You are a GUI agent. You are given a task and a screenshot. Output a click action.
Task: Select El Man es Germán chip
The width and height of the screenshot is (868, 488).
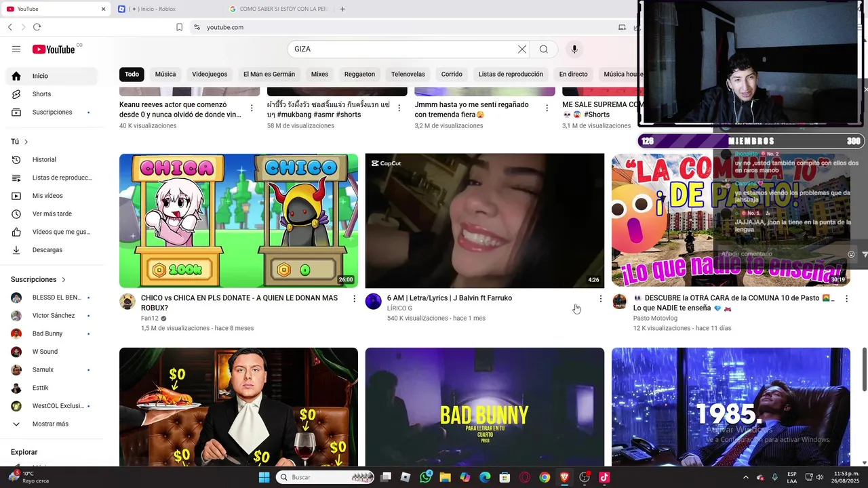(269, 74)
